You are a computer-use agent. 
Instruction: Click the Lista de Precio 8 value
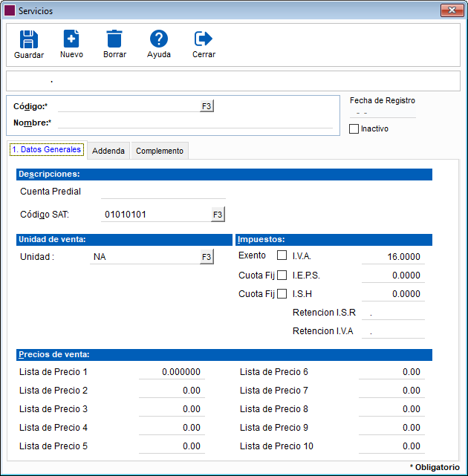pos(391,409)
